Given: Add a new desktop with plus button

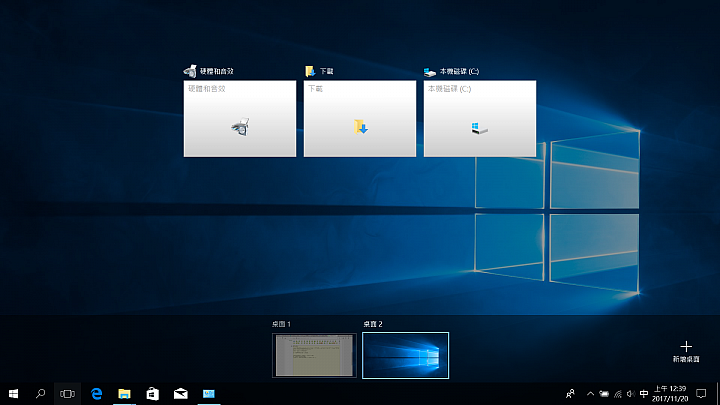Looking at the screenshot, I should [x=686, y=352].
